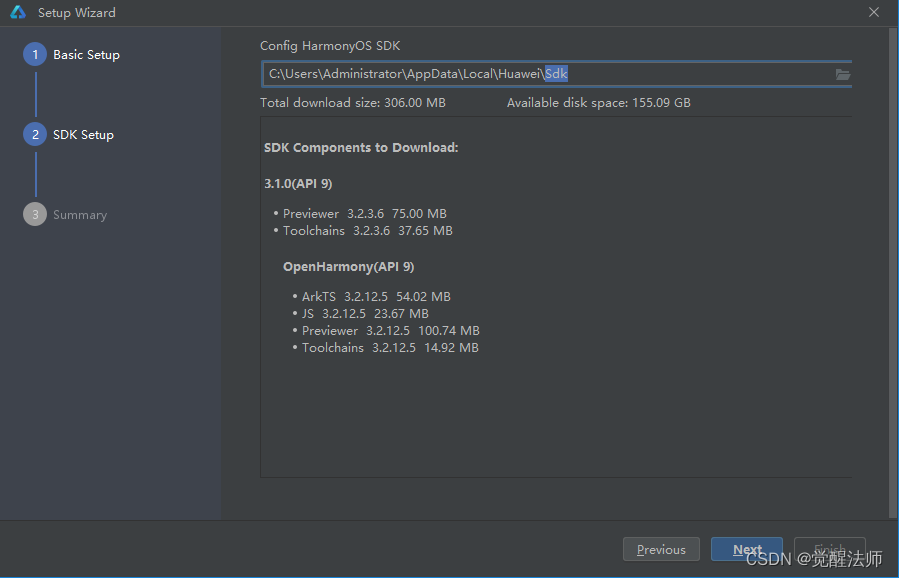Click "ArkTS 3.2.12.5 54.02 MB" entry

[376, 296]
